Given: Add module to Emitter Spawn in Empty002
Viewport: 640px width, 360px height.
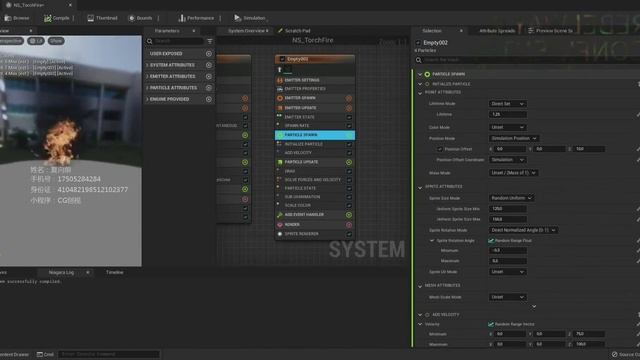Looking at the screenshot, I should (x=349, y=98).
